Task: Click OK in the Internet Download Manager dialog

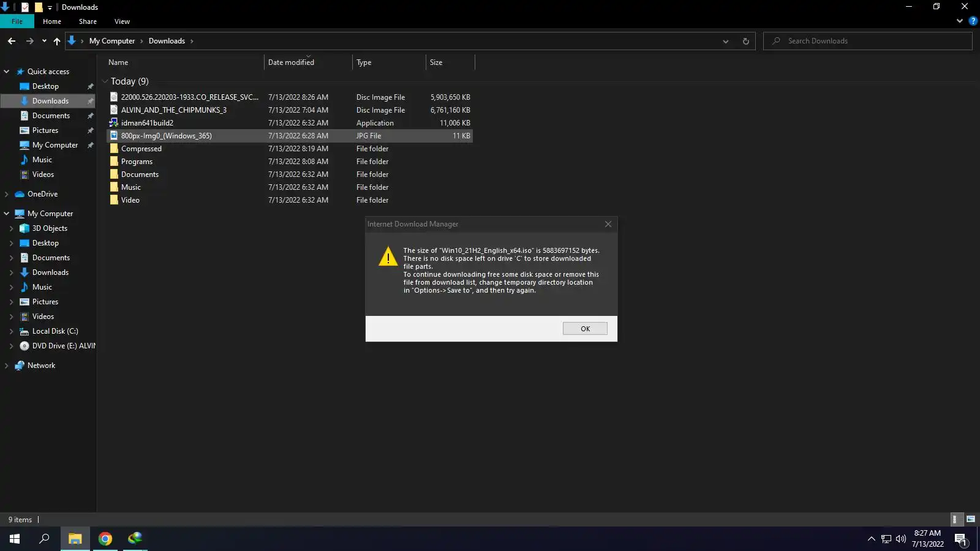Action: coord(585,329)
